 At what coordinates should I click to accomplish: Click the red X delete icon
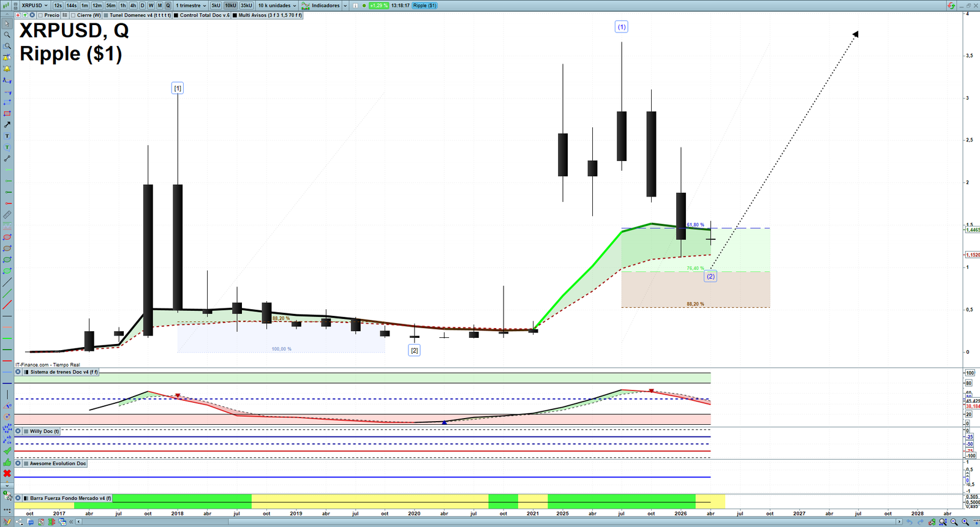click(7, 473)
